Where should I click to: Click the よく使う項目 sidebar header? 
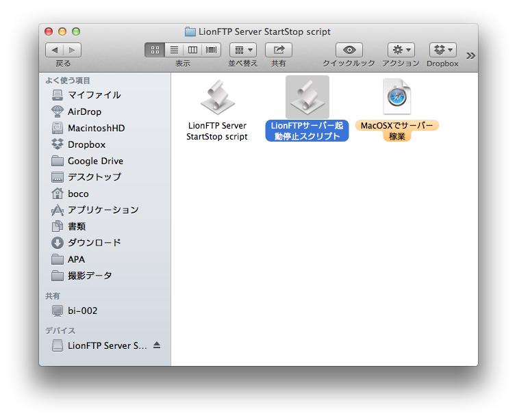[x=68, y=81]
